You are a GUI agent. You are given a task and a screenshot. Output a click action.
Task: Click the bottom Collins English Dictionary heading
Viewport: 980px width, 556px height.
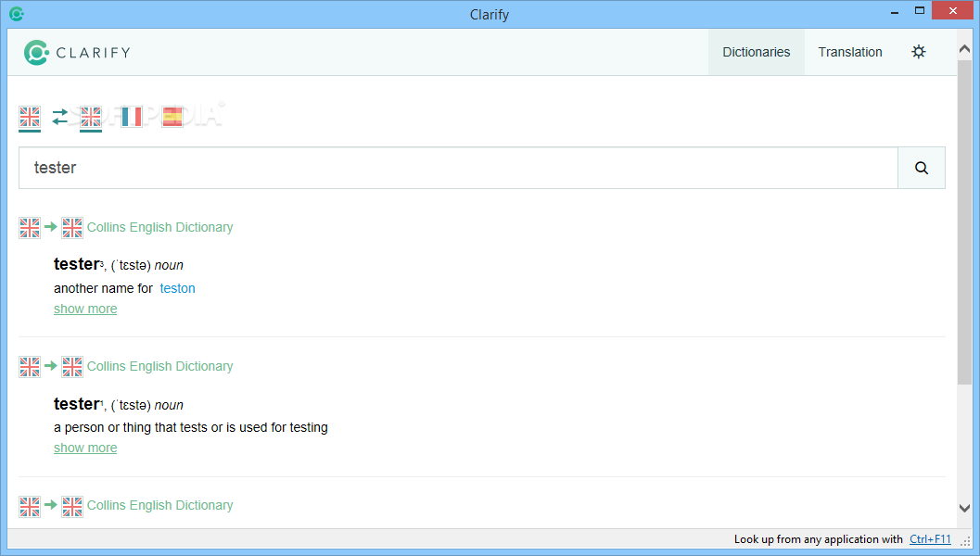coord(160,505)
